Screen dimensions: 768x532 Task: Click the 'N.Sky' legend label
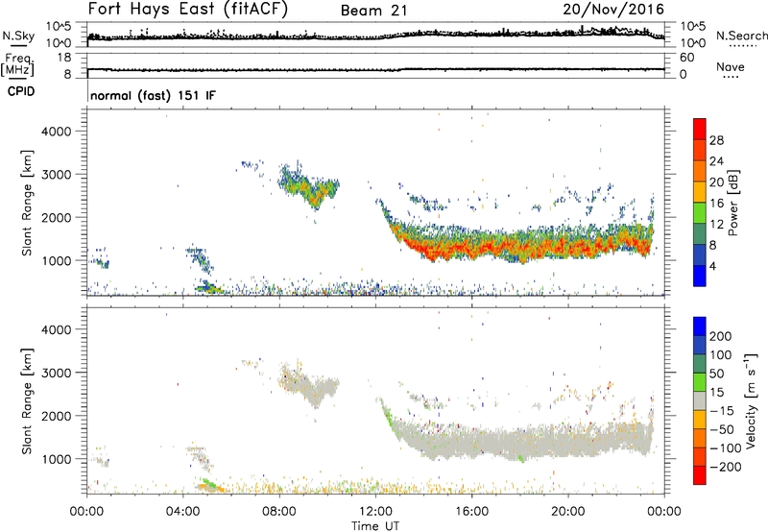[x=18, y=36]
